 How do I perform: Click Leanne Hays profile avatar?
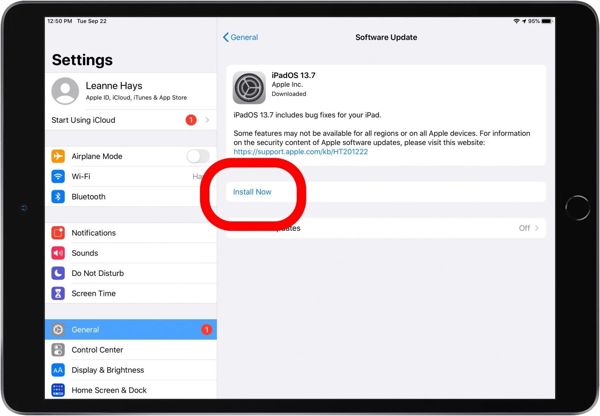tap(65, 91)
